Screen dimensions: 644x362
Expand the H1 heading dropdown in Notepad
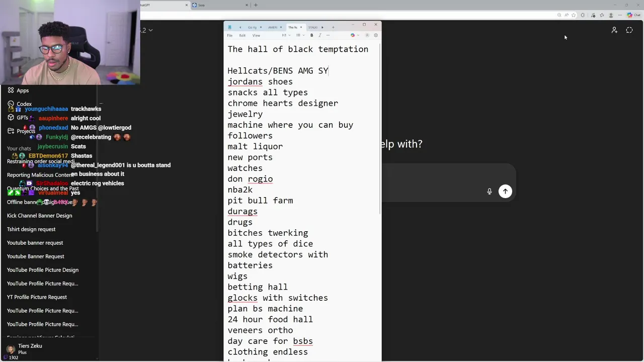tap(286, 35)
